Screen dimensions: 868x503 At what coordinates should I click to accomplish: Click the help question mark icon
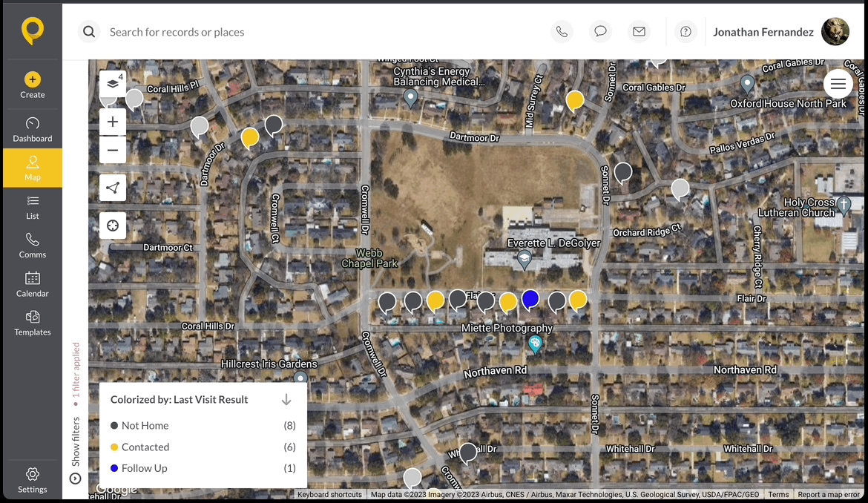tap(685, 32)
